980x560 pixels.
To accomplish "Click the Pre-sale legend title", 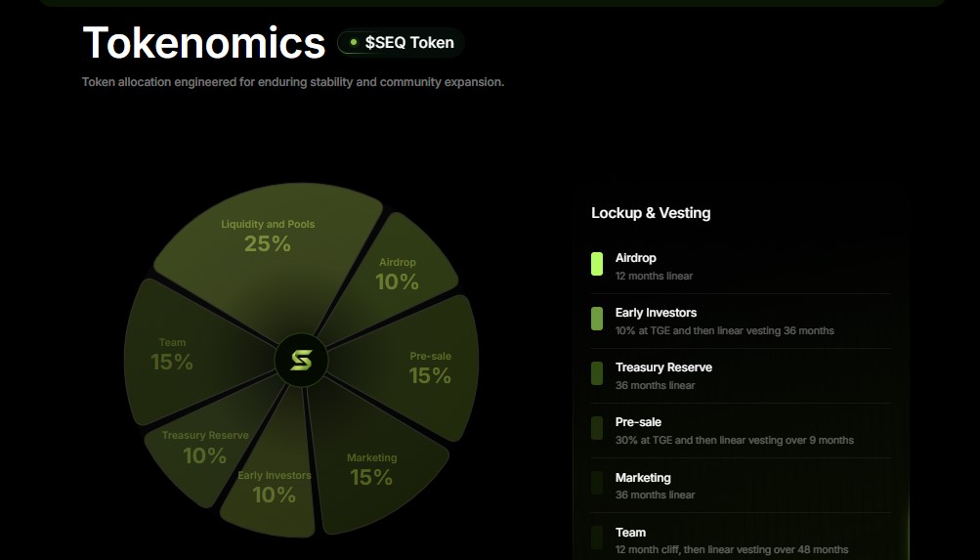I will (638, 422).
